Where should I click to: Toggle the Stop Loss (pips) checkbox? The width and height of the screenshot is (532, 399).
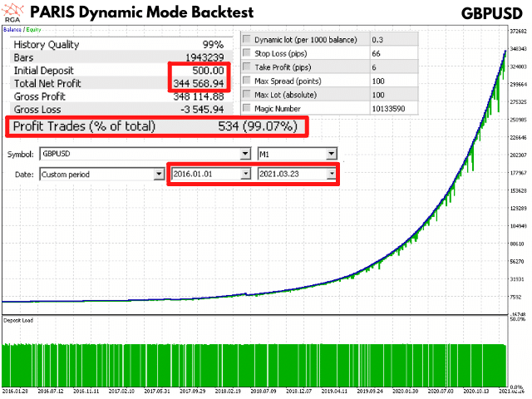246,54
